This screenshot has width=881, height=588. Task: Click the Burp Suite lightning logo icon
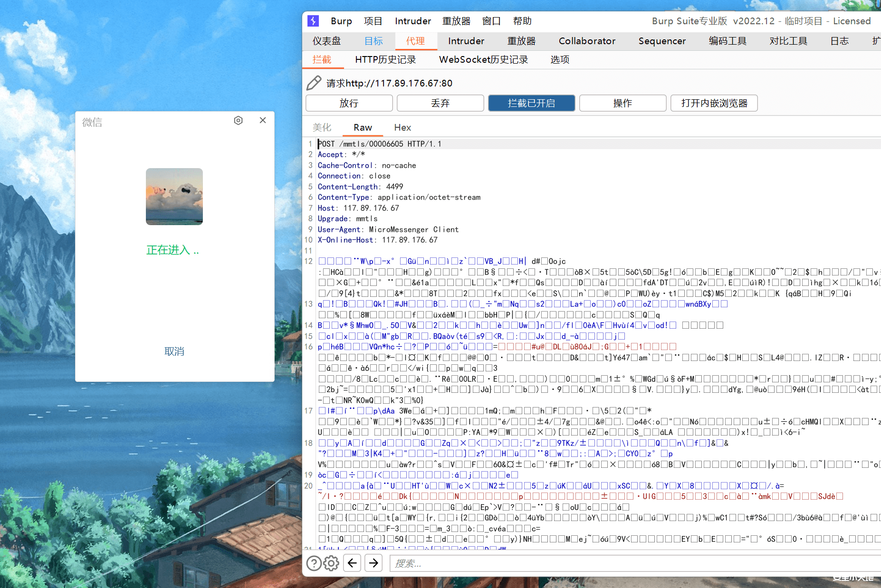tap(313, 21)
